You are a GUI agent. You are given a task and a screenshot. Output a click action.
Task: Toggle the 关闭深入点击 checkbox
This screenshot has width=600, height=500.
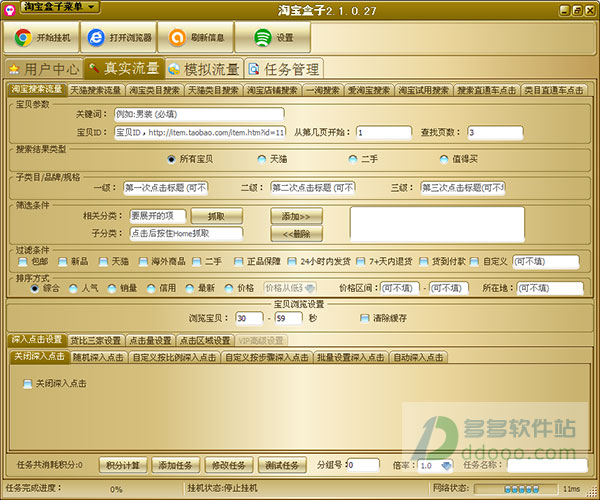[28, 384]
